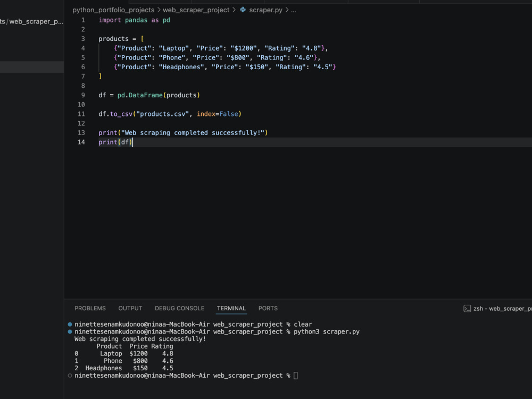Screen dimensions: 532x399
Task: Click python_portfolio_projects in the breadcrumb
Action: pyautogui.click(x=113, y=10)
